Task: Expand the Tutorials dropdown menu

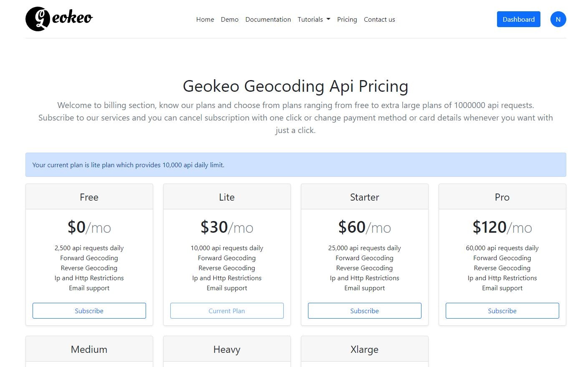Action: point(313,19)
